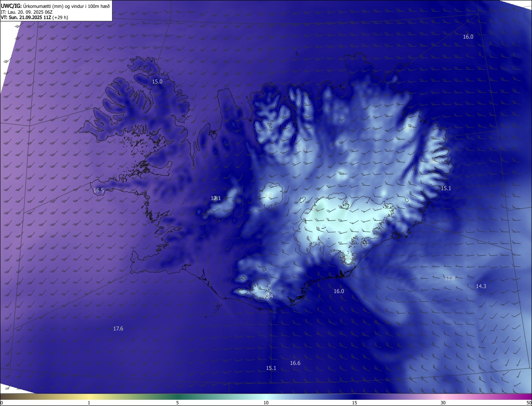
Task: Click the '5' tick on the color scale
Action: pyautogui.click(x=177, y=403)
